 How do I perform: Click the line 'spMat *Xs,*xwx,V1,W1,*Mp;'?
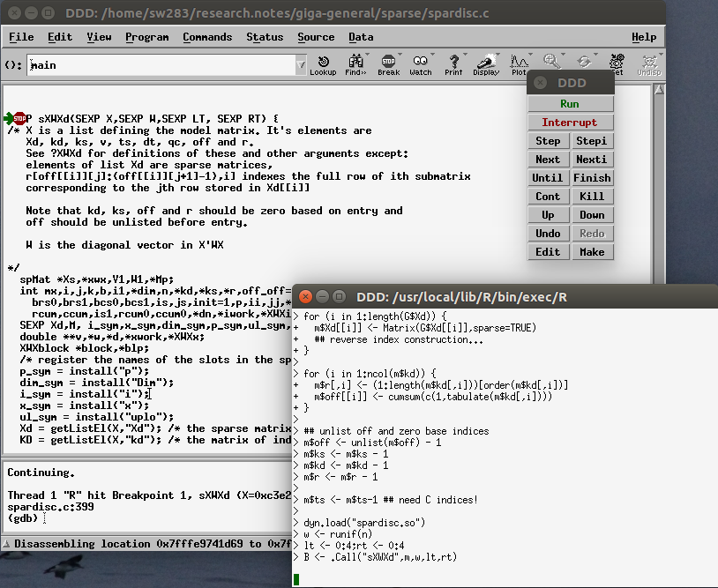97,279
